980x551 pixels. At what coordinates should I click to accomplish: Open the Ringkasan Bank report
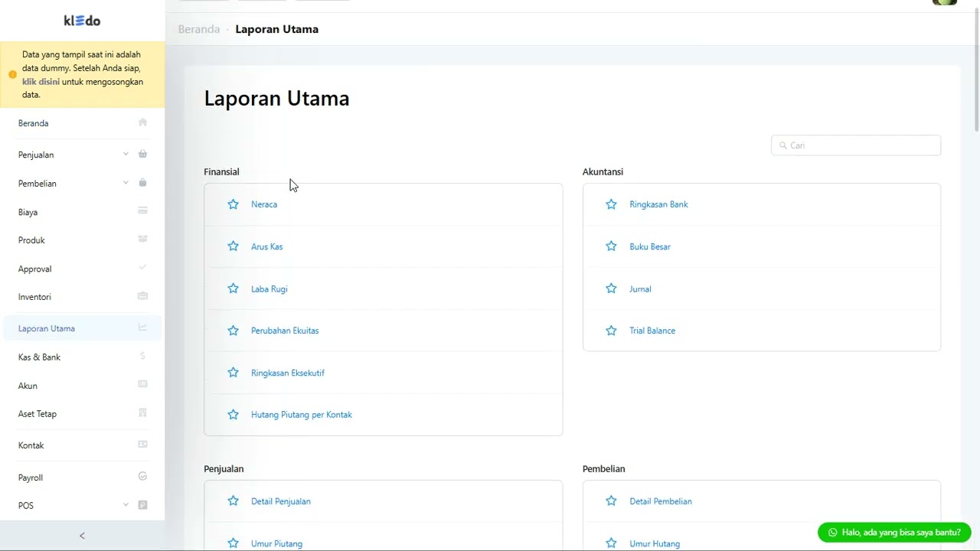(658, 204)
